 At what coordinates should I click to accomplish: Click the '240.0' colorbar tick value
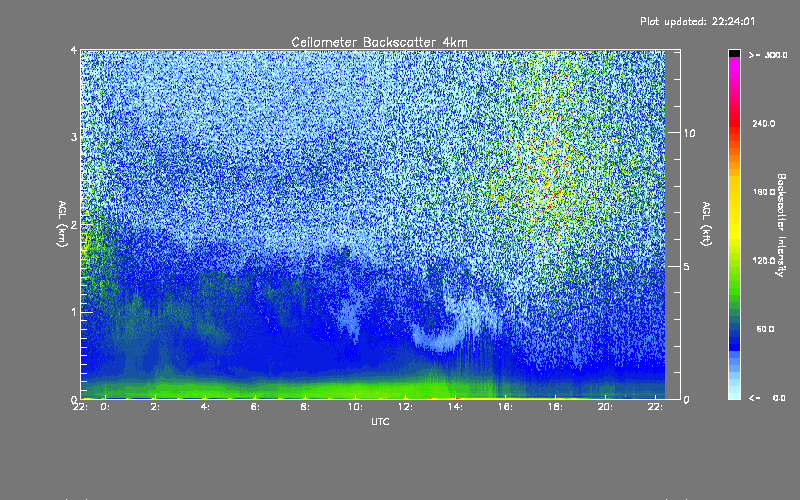(764, 123)
